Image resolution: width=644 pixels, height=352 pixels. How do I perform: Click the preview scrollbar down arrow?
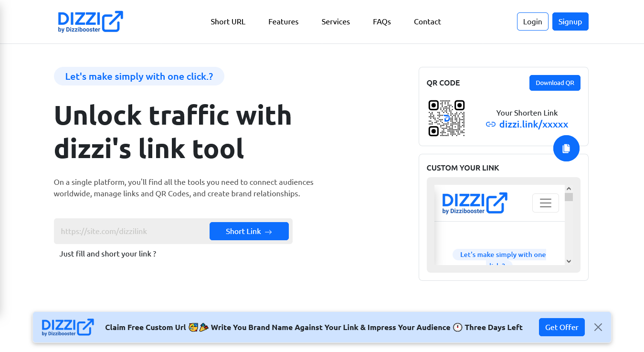(x=569, y=261)
